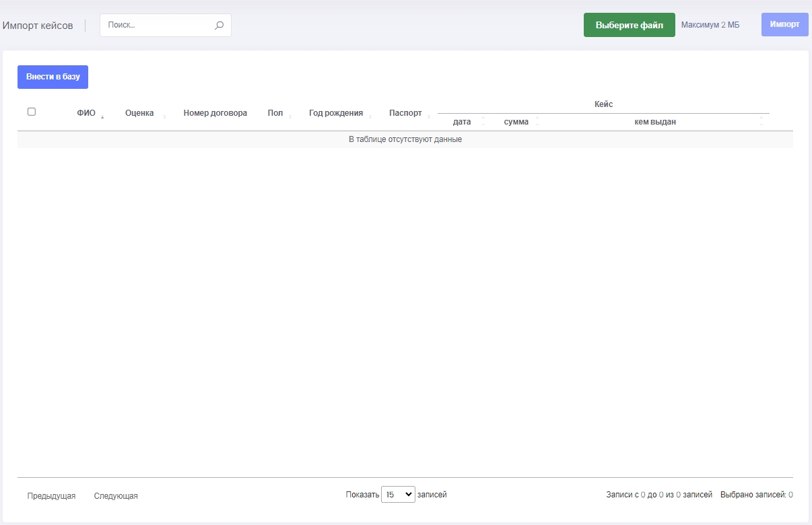Viewport: 812px width, 525px height.
Task: Click the sort arrow next to ФИО
Action: 102,115
